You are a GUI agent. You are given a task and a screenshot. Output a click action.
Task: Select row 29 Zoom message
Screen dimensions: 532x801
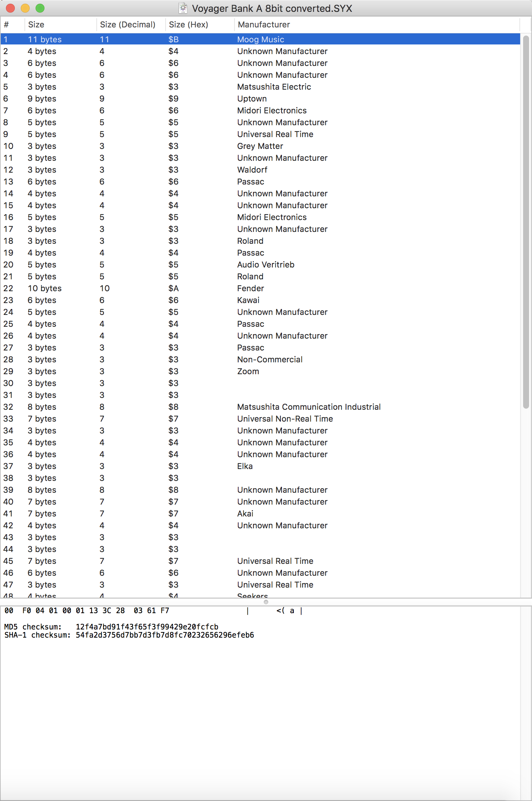[248, 371]
